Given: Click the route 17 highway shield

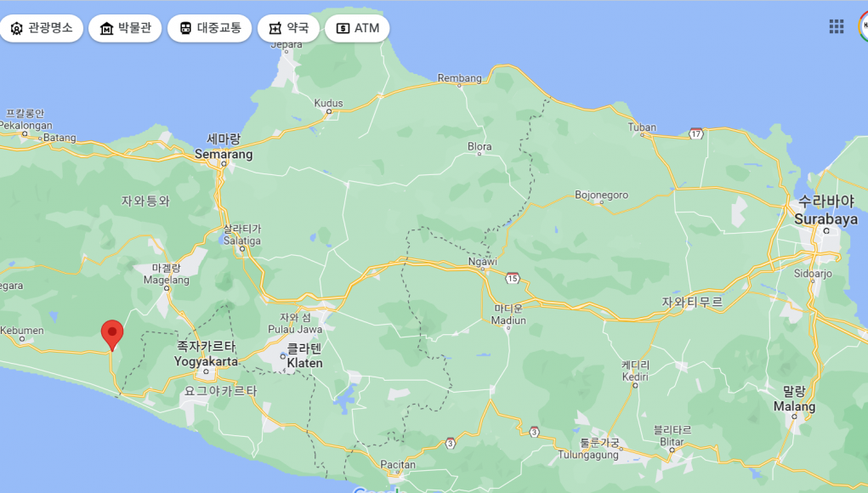Looking at the screenshot, I should pos(696,133).
